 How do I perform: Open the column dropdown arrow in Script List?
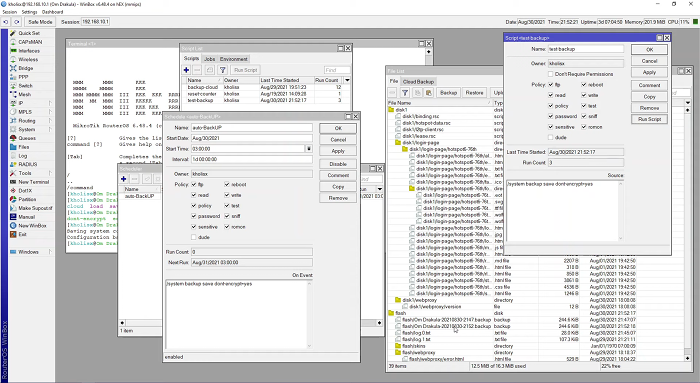pyautogui.click(x=347, y=80)
